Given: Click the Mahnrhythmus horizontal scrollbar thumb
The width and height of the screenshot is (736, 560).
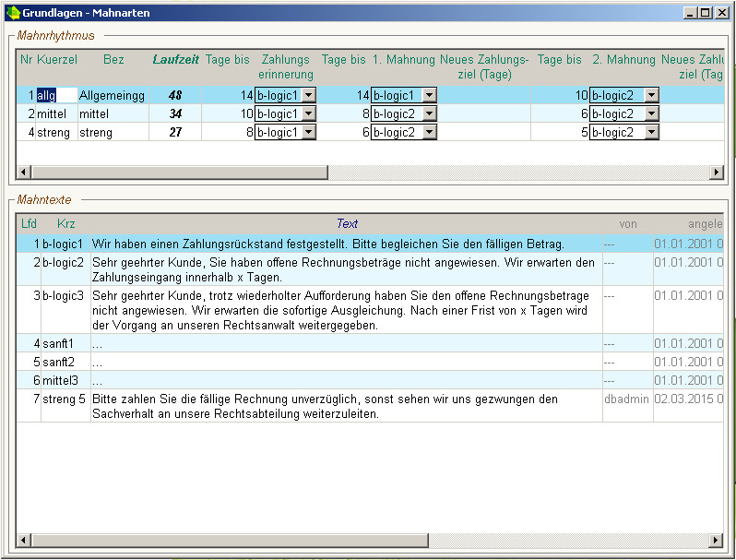Looking at the screenshot, I should point(179,173).
